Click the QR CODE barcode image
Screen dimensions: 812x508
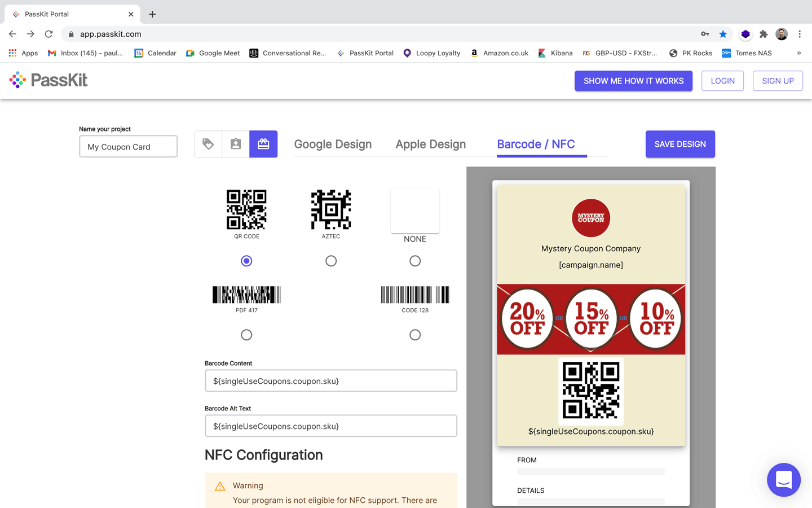point(246,209)
